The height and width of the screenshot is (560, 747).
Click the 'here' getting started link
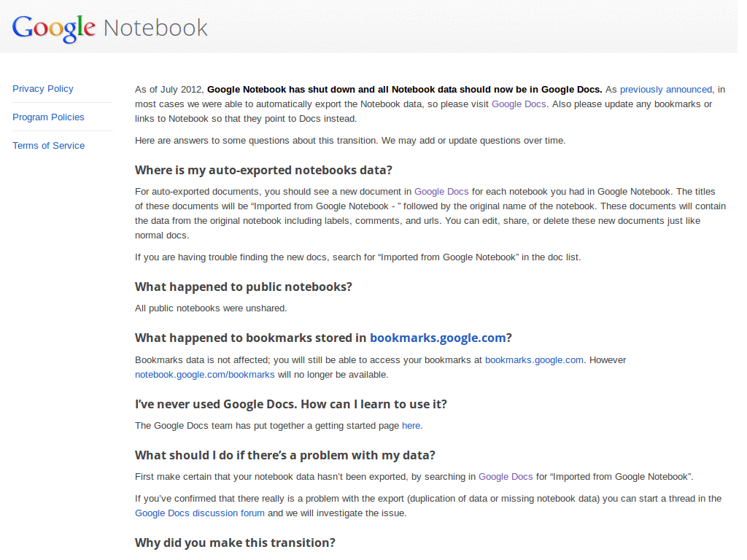[411, 426]
